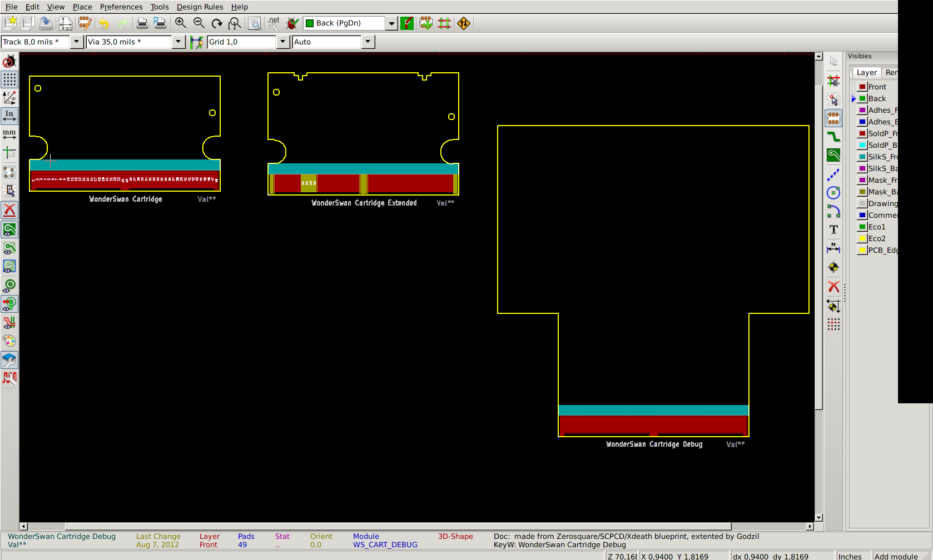Expand the Grid 1,0 size dropdown

282,42
